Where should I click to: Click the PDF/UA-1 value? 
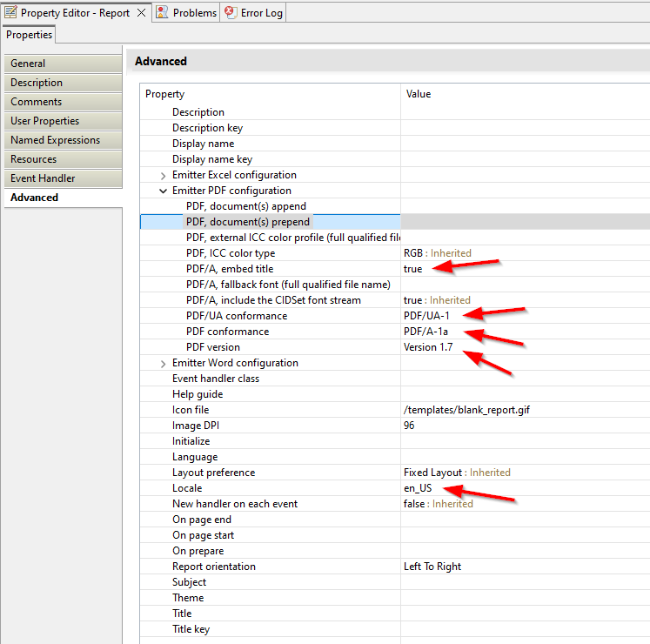pos(426,316)
